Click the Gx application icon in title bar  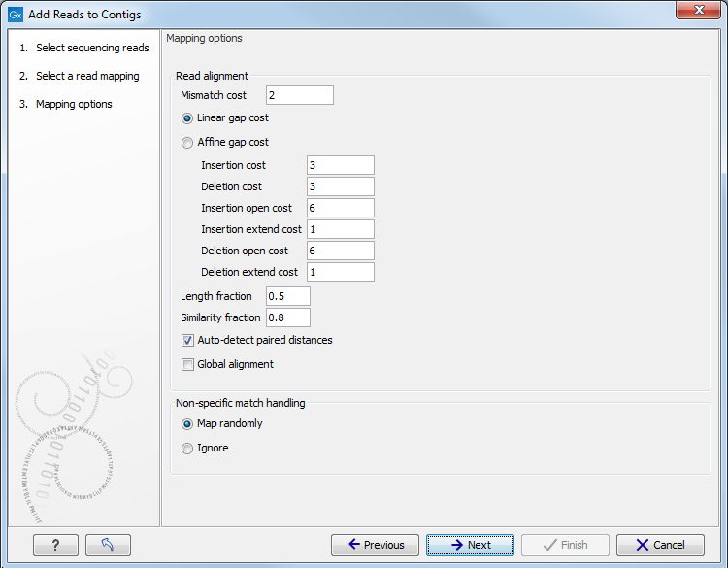click(16, 15)
